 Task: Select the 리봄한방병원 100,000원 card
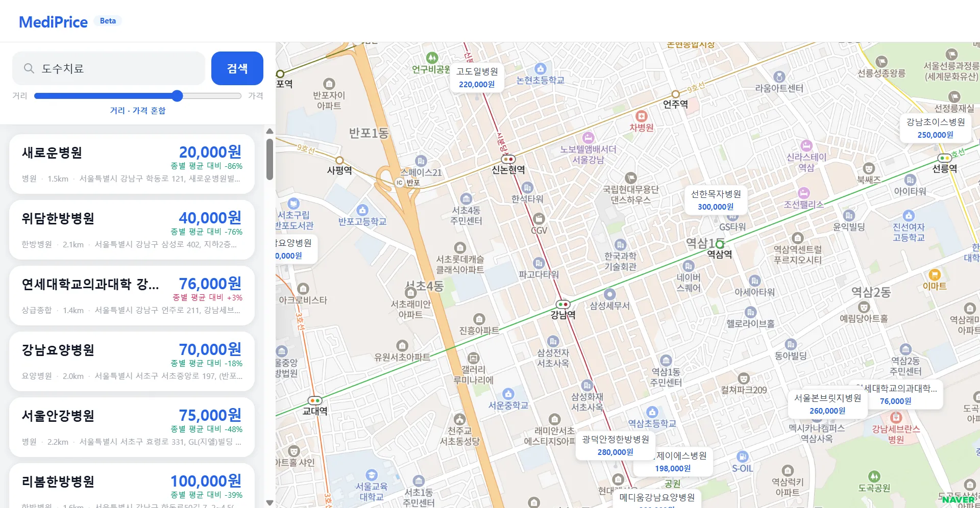tap(132, 486)
